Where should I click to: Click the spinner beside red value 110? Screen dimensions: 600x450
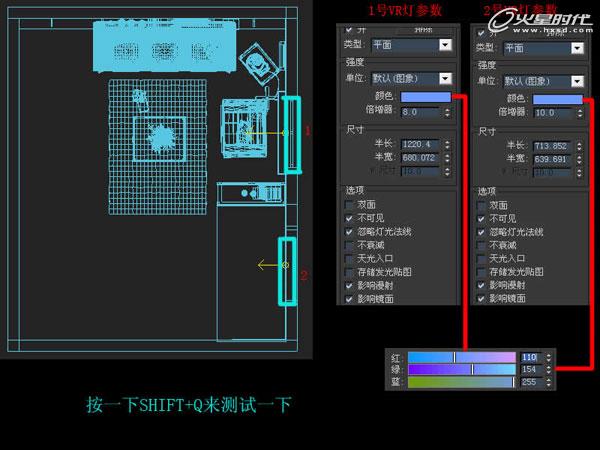548,357
